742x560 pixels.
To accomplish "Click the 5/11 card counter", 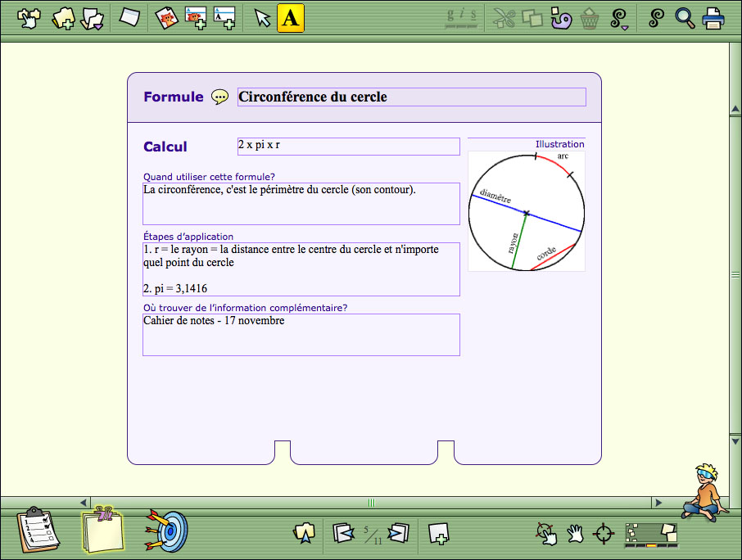I will click(x=373, y=535).
